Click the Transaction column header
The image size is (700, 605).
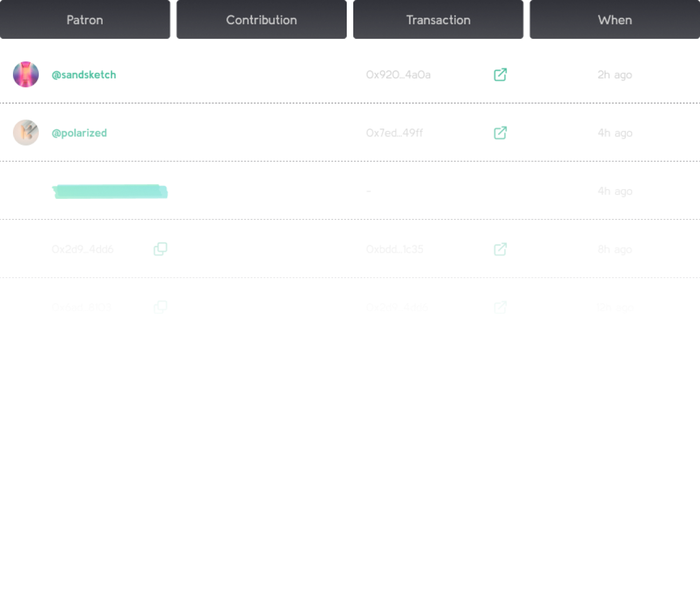point(438,19)
